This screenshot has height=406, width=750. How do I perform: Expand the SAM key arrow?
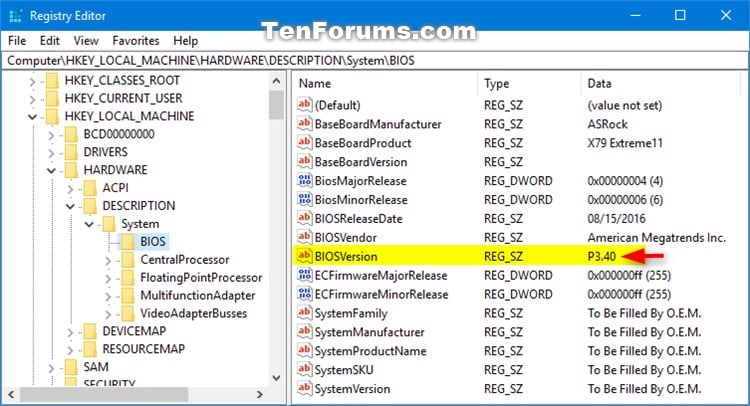[51, 368]
